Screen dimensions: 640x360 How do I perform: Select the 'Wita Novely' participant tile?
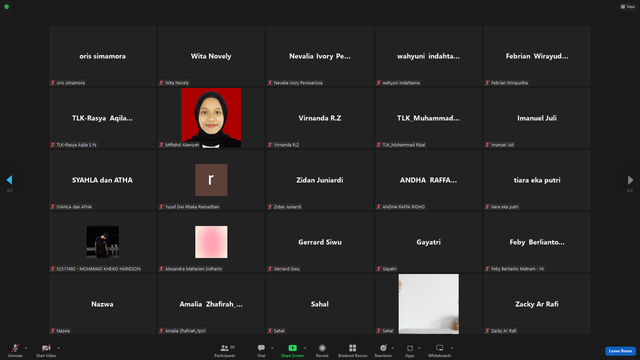211,56
